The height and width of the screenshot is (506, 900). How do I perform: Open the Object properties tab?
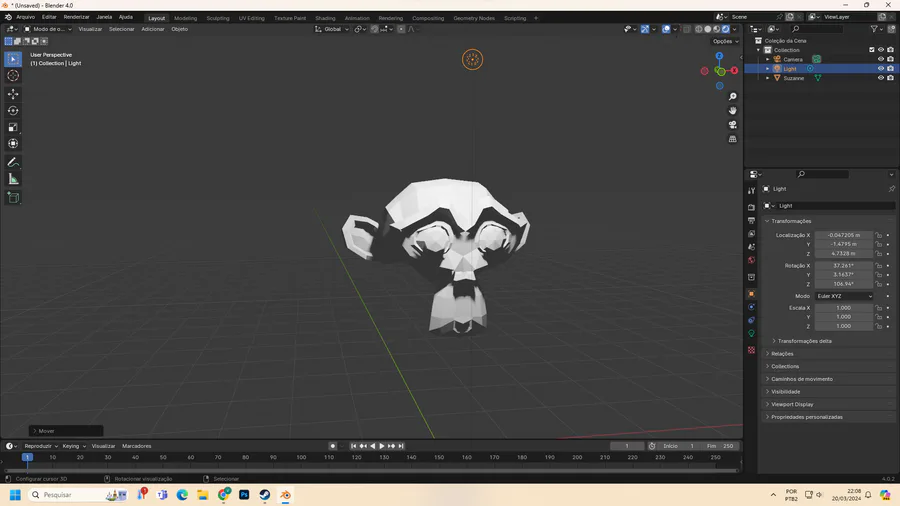tap(751, 294)
